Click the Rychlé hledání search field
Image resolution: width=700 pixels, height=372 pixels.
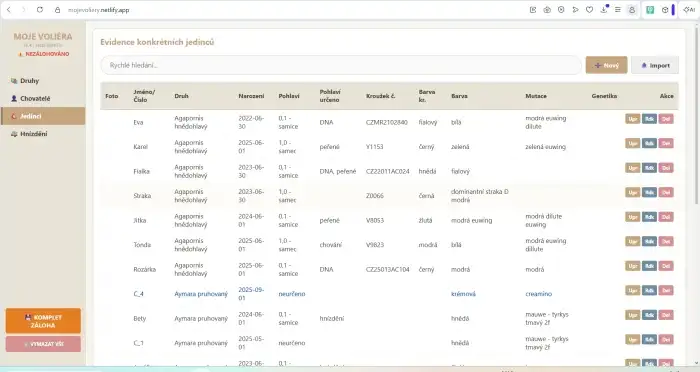341,65
